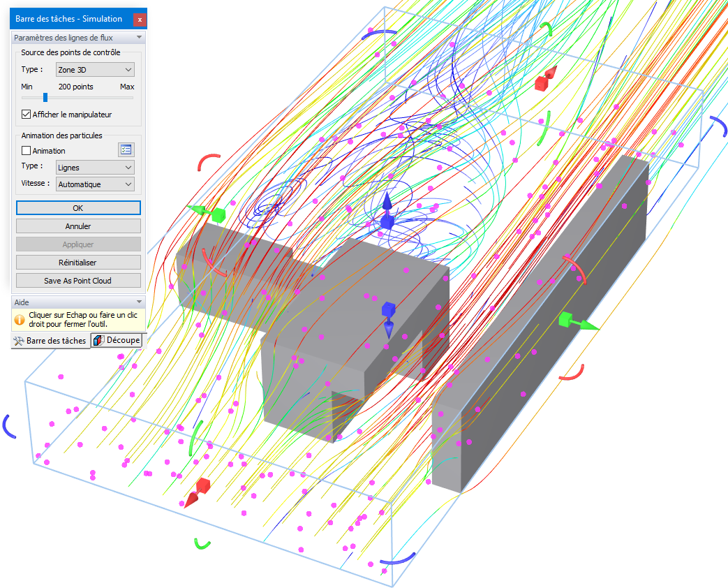
Task: Click the OK button
Action: coord(78,208)
